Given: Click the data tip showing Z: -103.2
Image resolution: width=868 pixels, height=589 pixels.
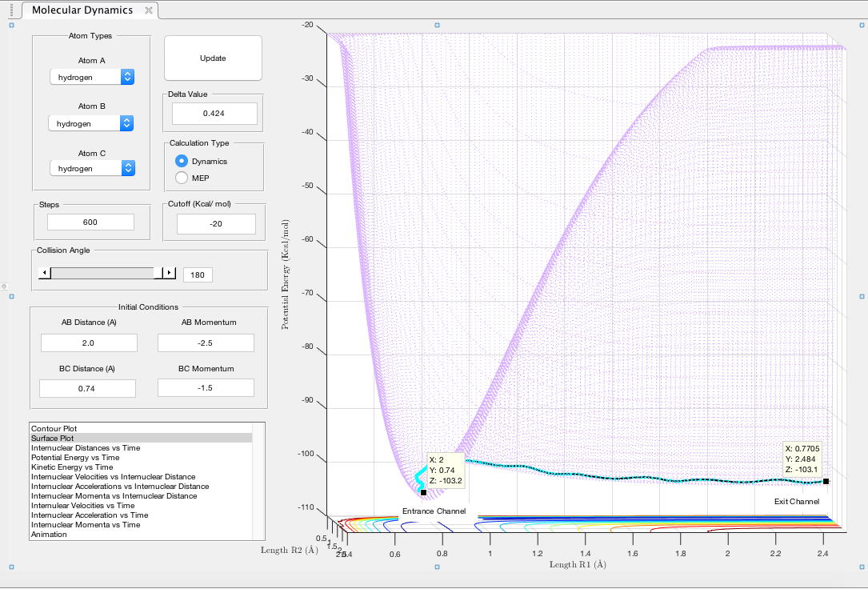Looking at the screenshot, I should (446, 471).
